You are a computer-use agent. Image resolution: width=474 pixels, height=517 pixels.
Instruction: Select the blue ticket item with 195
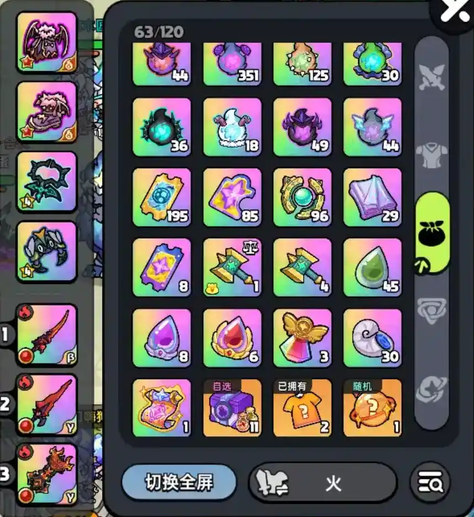pos(162,197)
